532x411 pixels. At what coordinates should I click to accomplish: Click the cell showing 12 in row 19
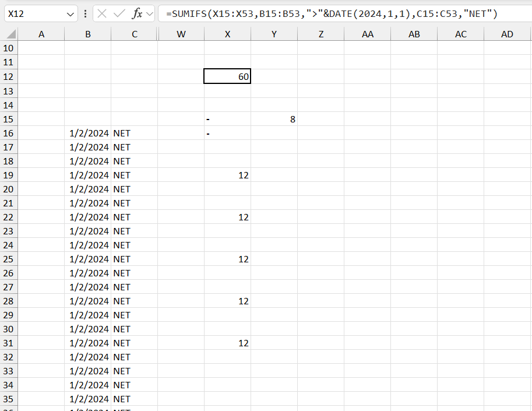(x=227, y=175)
